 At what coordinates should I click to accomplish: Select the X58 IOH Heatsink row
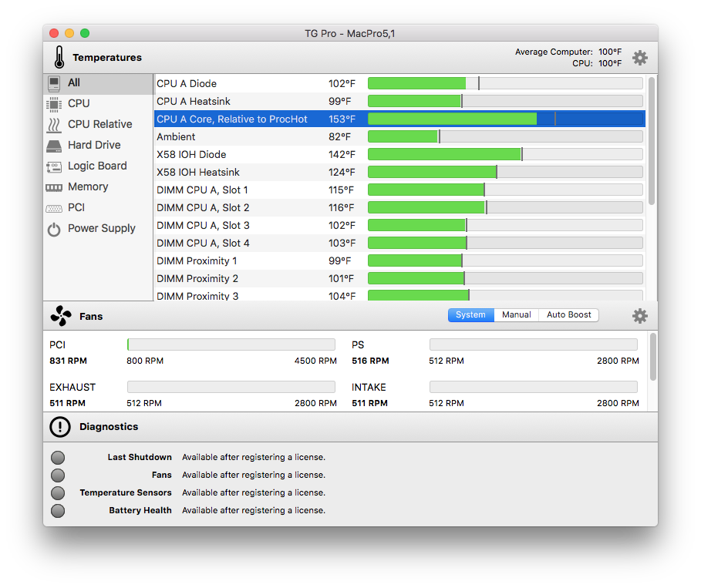coord(400,173)
